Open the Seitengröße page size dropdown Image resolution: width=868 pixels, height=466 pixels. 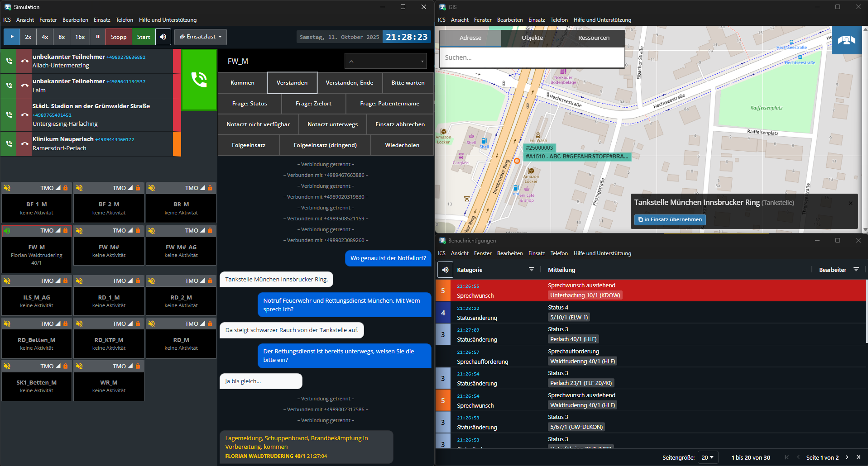point(707,457)
